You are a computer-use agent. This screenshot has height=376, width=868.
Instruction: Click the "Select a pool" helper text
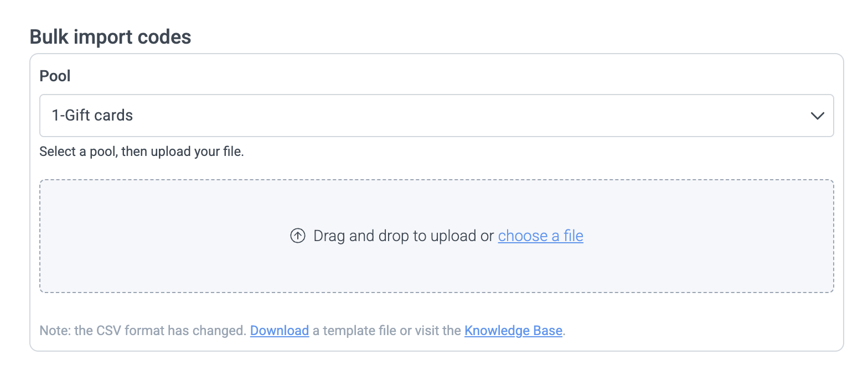77,152
